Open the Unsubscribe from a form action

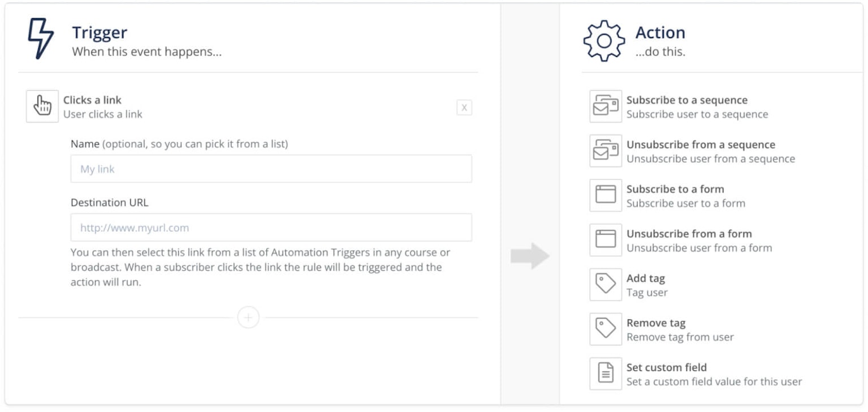click(689, 234)
